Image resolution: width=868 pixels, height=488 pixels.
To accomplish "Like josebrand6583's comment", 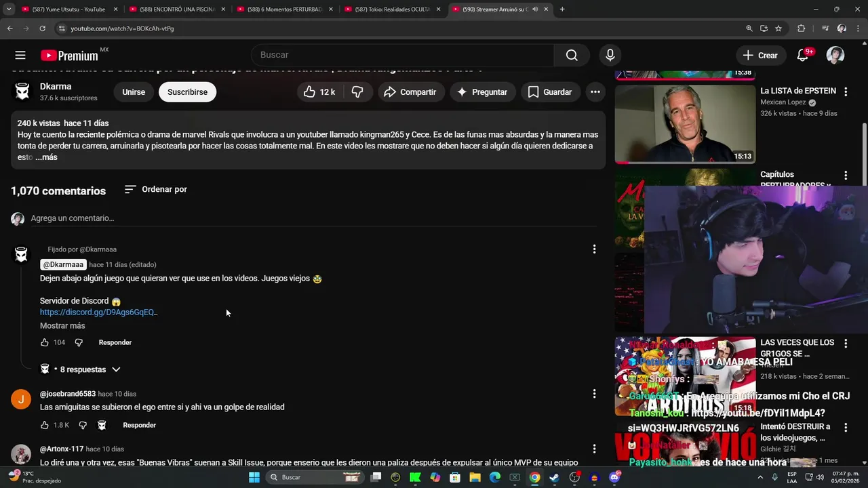I will click(45, 426).
